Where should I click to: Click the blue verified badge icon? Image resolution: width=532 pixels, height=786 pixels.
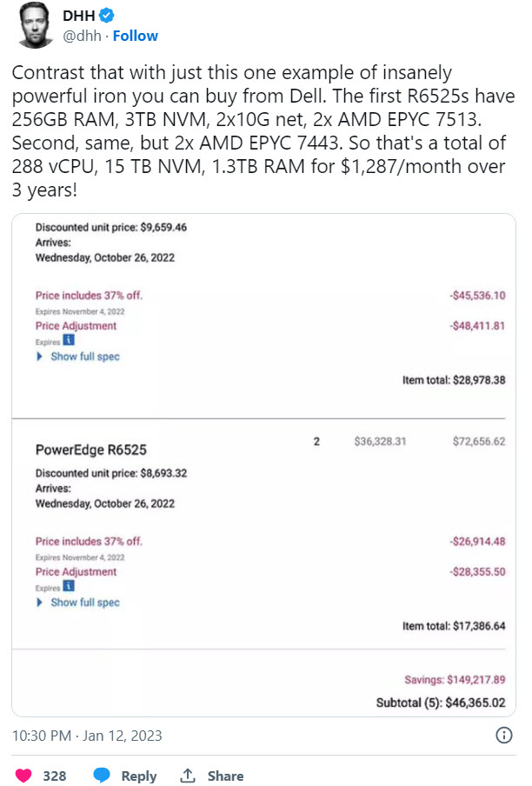coord(106,16)
